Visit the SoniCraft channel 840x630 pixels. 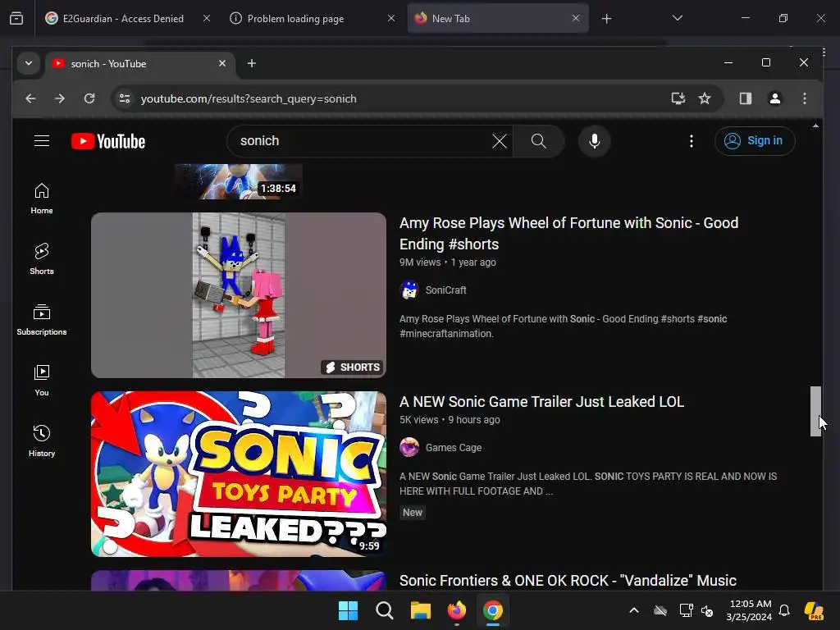coord(445,290)
